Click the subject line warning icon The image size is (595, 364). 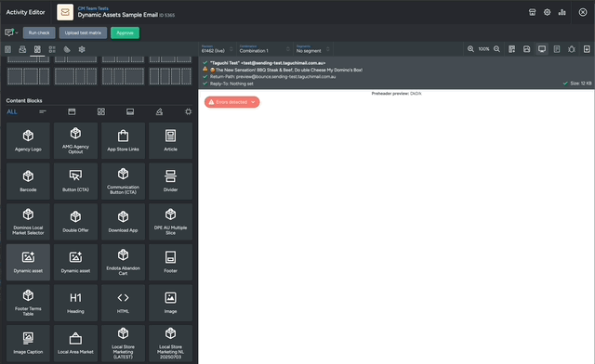[x=205, y=70]
